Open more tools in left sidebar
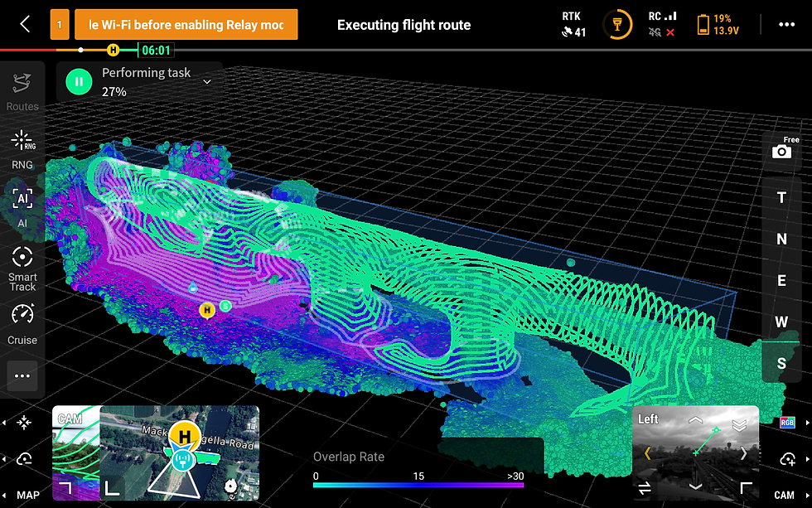Screen dimensions: 812x508 (22, 376)
